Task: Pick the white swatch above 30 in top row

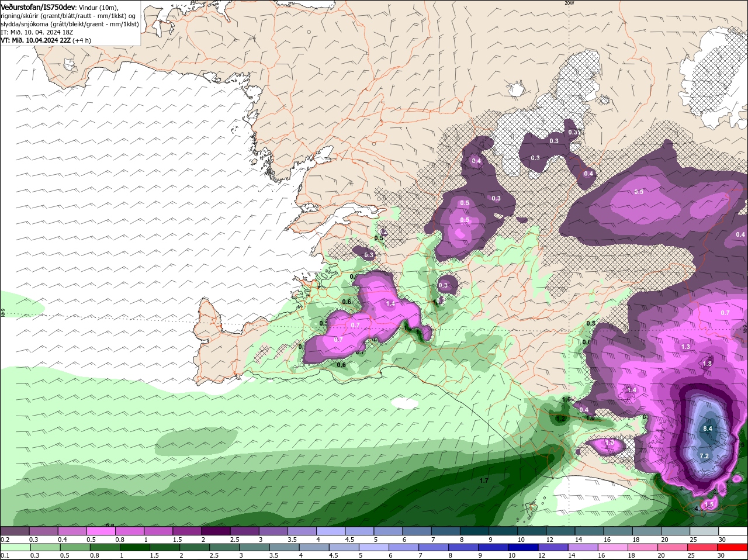Action: point(733,531)
